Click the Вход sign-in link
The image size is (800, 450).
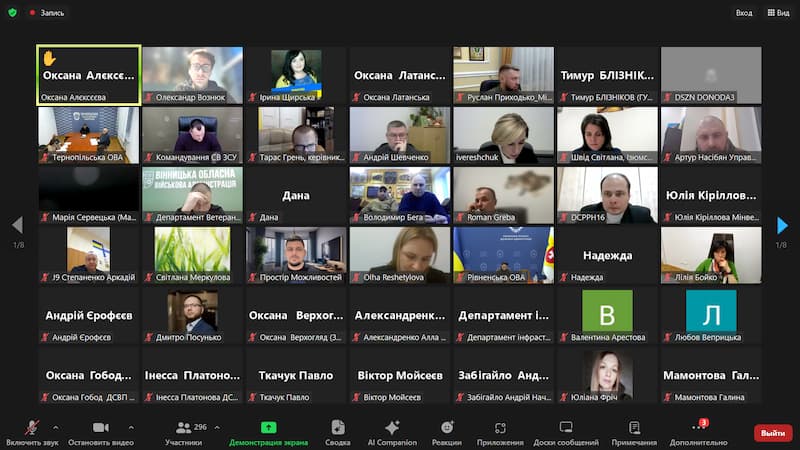point(744,13)
